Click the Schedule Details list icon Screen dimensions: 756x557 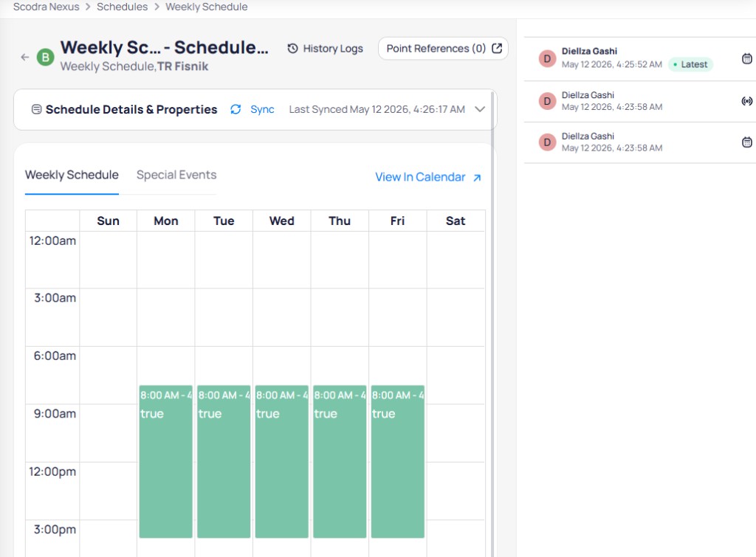(x=36, y=109)
